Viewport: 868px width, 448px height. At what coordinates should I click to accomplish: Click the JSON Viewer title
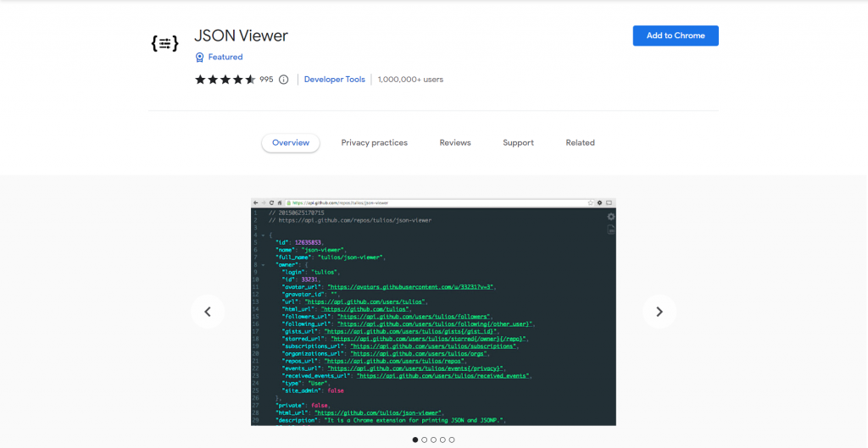click(241, 36)
